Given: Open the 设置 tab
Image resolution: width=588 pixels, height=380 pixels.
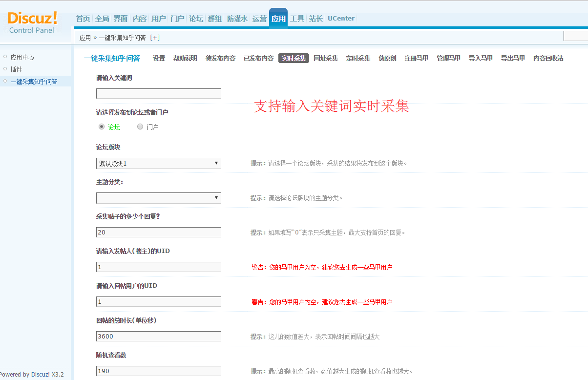Looking at the screenshot, I should point(159,58).
